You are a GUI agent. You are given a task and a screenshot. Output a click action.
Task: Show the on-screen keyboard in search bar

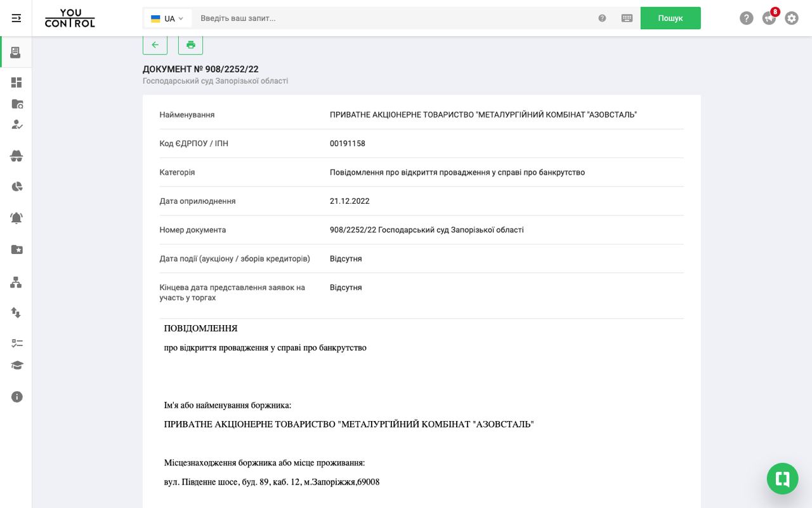point(627,18)
